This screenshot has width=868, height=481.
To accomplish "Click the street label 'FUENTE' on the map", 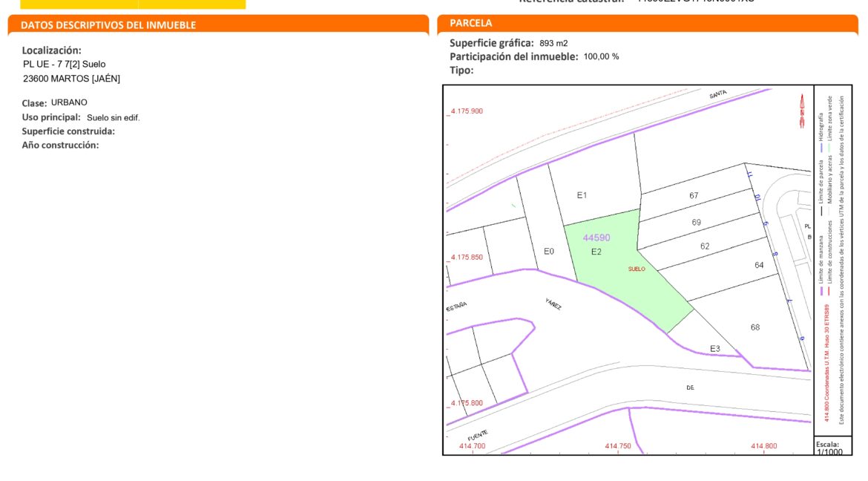I will (x=477, y=436).
